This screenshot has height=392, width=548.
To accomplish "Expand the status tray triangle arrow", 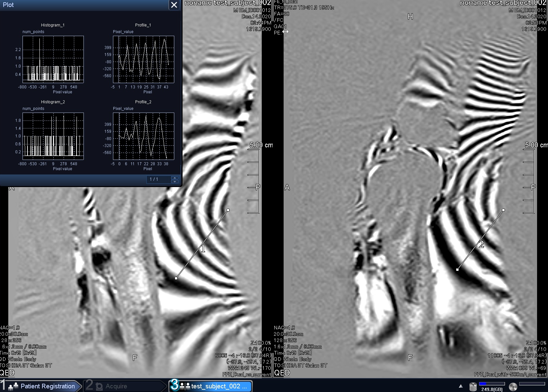I will coord(461,386).
